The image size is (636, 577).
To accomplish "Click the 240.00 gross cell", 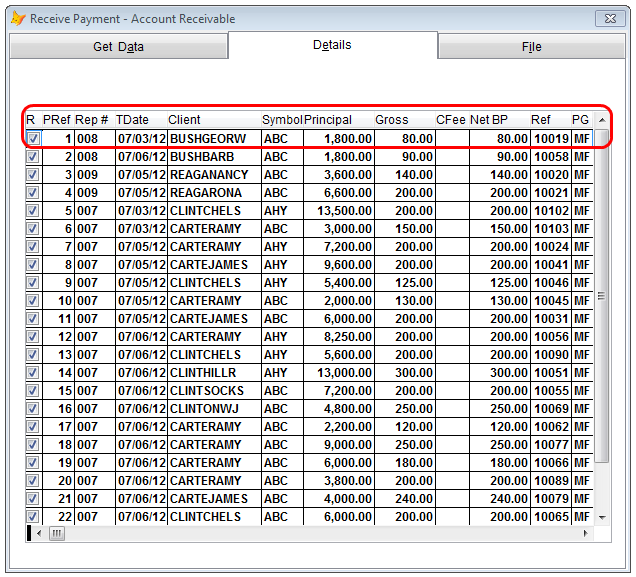I will [x=405, y=498].
